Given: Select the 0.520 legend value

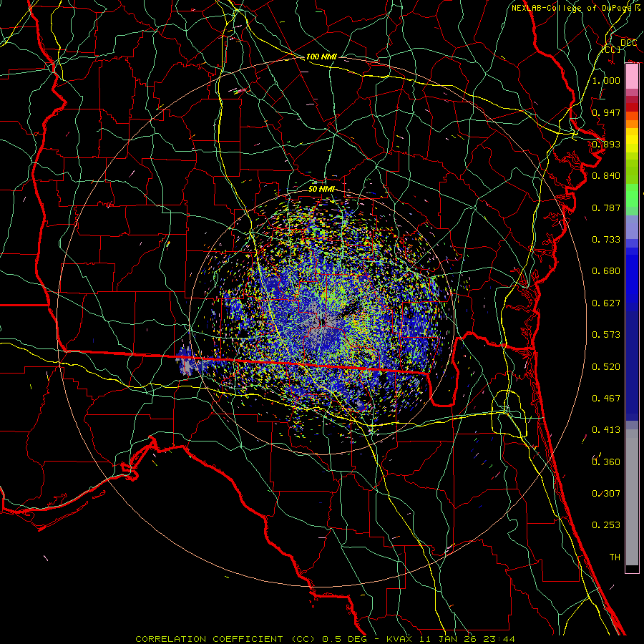Looking at the screenshot, I should [x=606, y=367].
